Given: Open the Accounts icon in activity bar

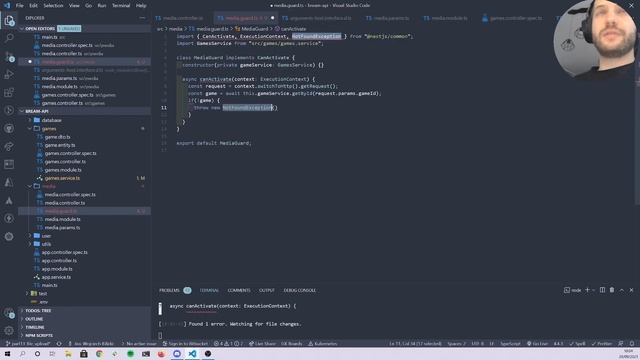Looking at the screenshot, I should (x=9, y=313).
